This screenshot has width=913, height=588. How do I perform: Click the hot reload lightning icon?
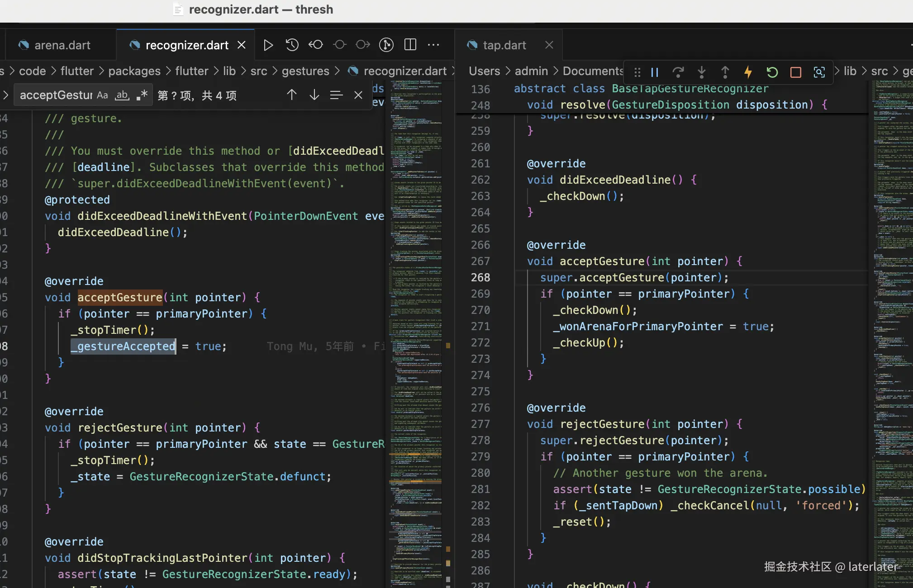click(x=748, y=72)
